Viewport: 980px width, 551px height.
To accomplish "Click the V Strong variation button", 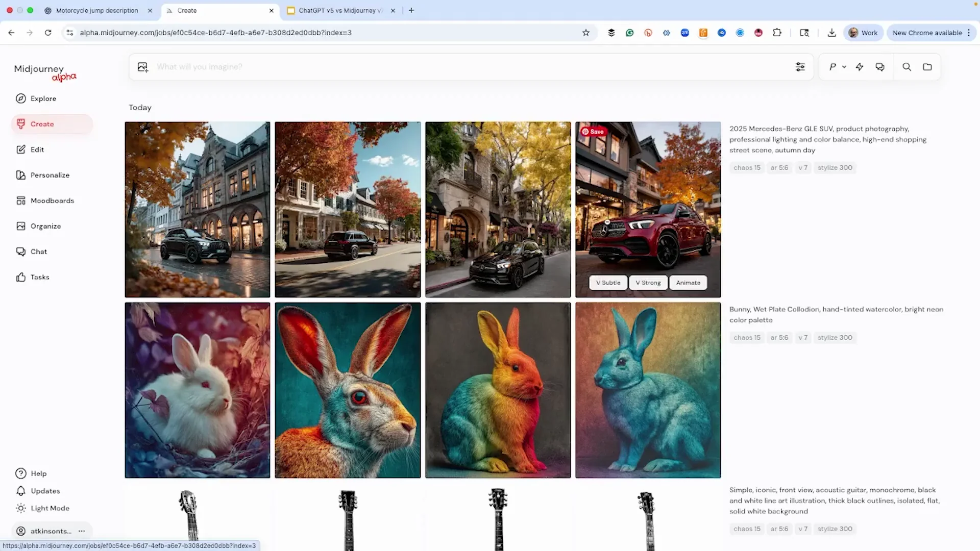I will 648,283.
